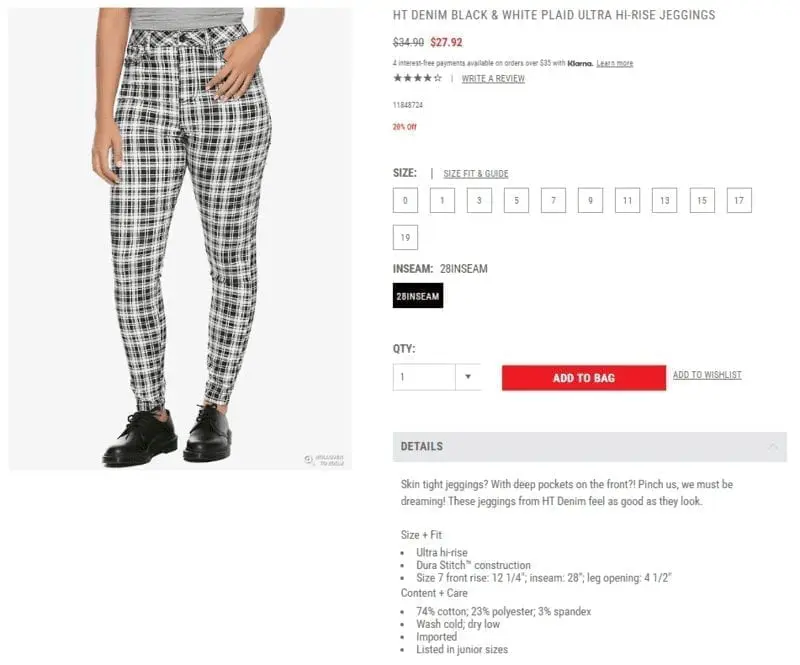
Task: Open the Size Fit & Guide link
Action: (x=476, y=174)
